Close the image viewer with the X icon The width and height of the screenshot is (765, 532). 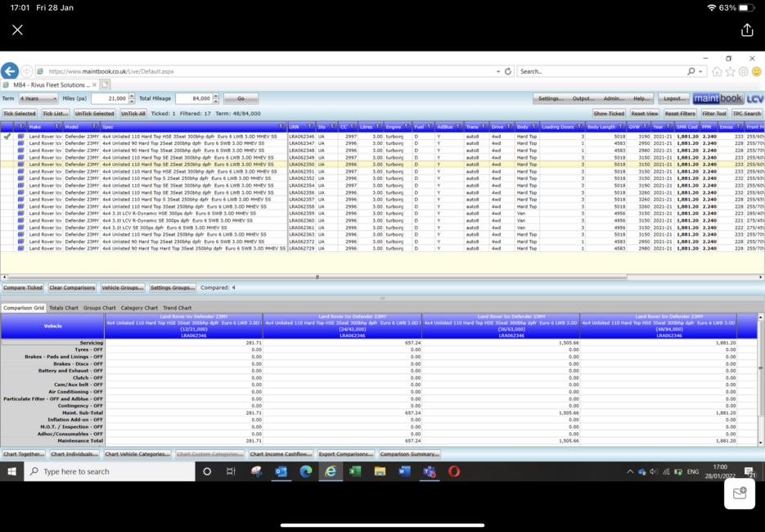[x=17, y=30]
